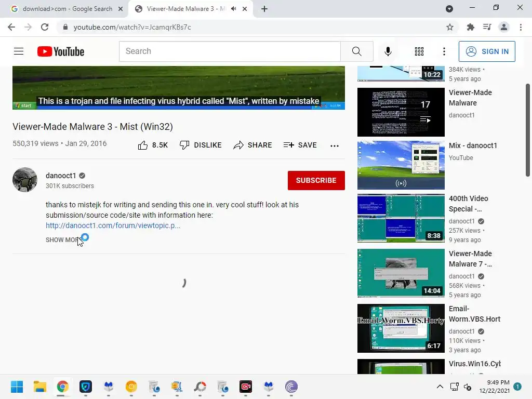Viewport: 532px width, 399px height.
Task: Open Chrome media controls icon
Action: click(x=487, y=27)
